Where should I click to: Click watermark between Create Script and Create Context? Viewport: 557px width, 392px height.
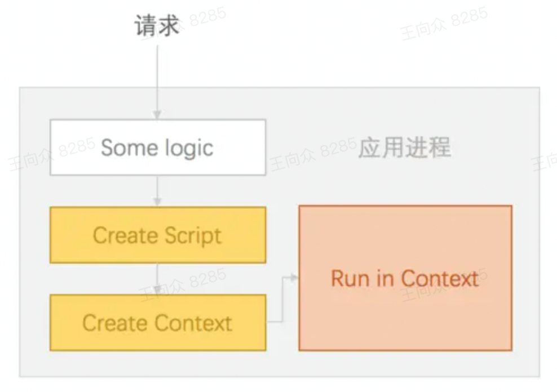coord(183,284)
